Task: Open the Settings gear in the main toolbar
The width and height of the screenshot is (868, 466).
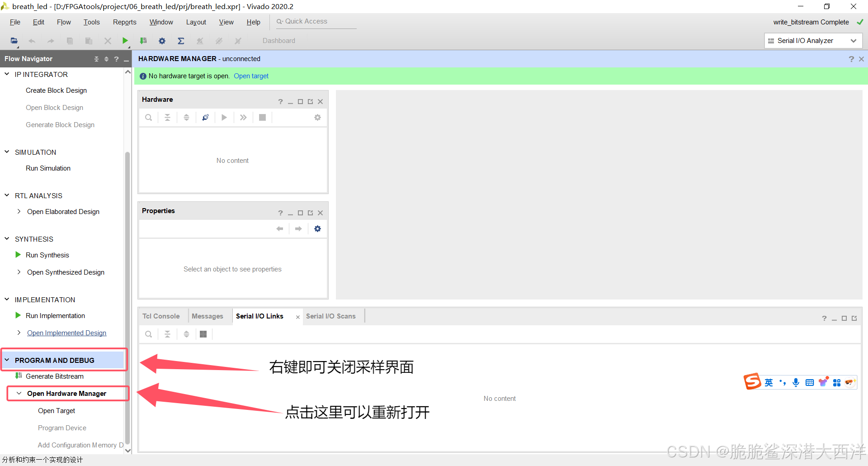Action: coord(162,41)
